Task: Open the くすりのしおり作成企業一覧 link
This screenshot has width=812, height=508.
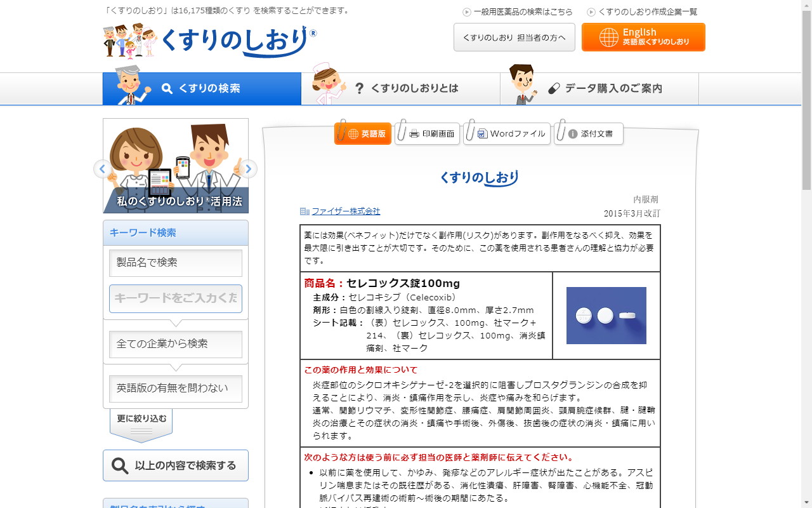Action: point(648,11)
